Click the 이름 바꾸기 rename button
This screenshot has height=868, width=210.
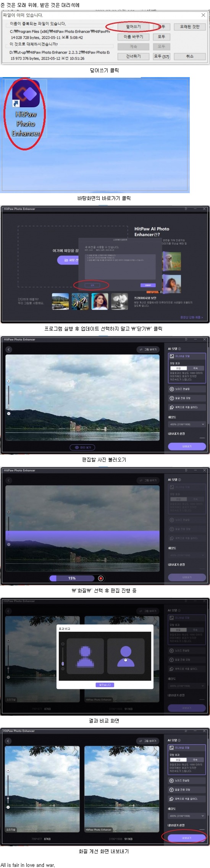133,37
